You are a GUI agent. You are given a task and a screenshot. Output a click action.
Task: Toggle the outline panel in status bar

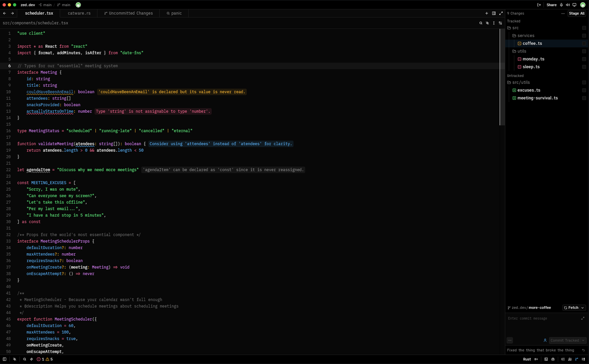pyautogui.click(x=563, y=359)
